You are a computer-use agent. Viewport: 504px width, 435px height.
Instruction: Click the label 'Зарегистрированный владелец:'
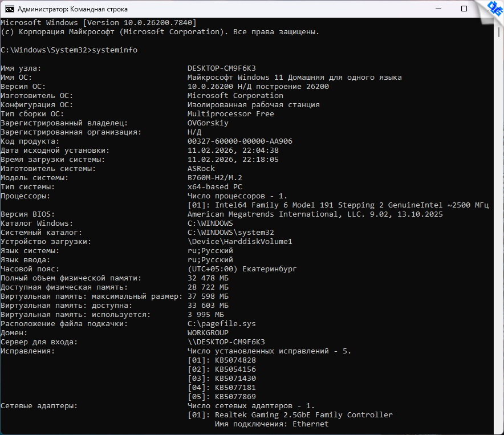pos(64,123)
